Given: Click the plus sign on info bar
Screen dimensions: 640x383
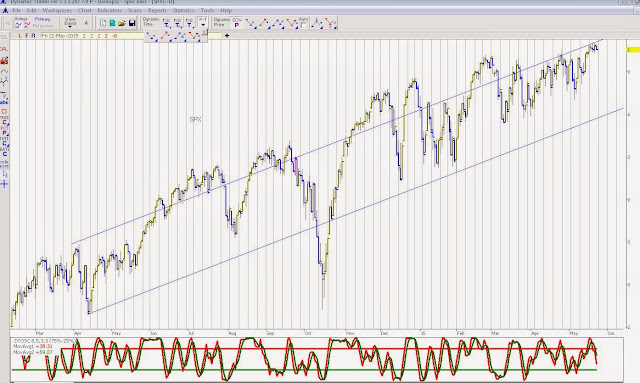Looking at the screenshot, I should point(227,36).
